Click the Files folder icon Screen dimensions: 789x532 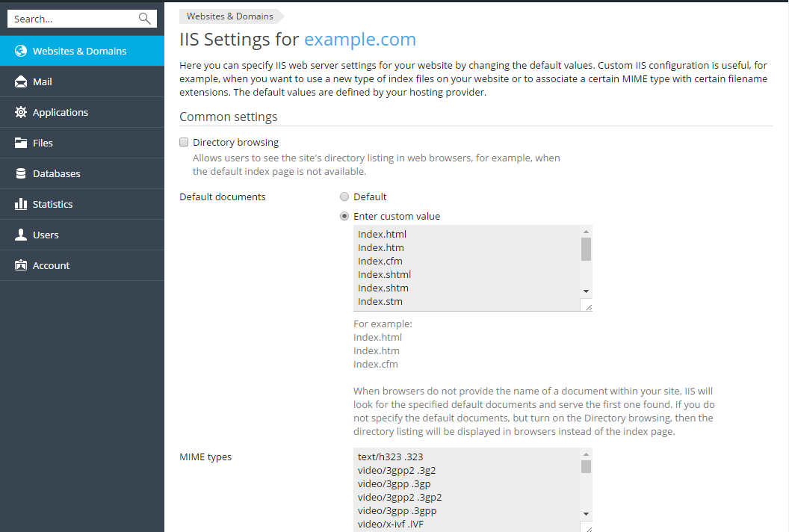coord(20,143)
